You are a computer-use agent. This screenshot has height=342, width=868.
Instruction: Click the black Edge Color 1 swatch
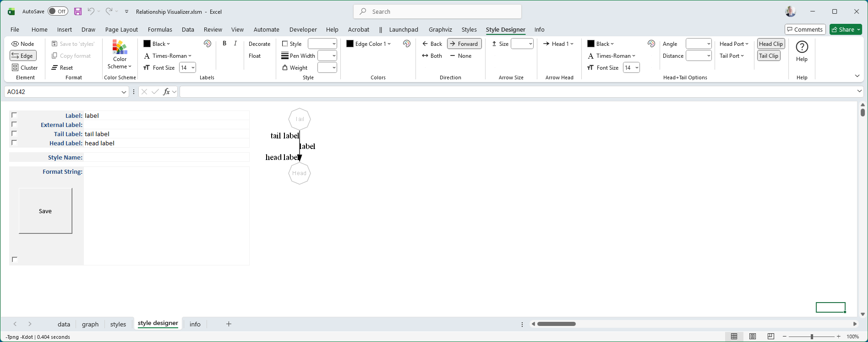[x=350, y=44]
